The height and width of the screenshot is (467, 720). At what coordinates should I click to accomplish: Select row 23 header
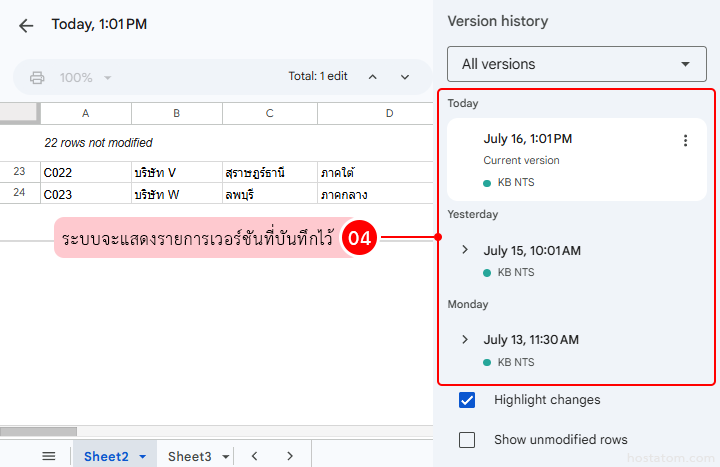coord(20,172)
